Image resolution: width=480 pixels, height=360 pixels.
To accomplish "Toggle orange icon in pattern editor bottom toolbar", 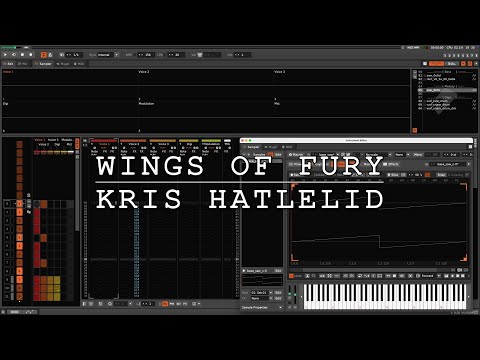I will click(x=164, y=304).
